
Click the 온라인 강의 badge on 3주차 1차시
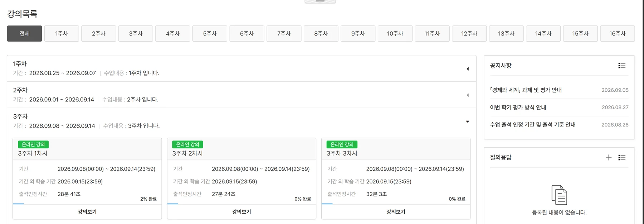click(33, 144)
